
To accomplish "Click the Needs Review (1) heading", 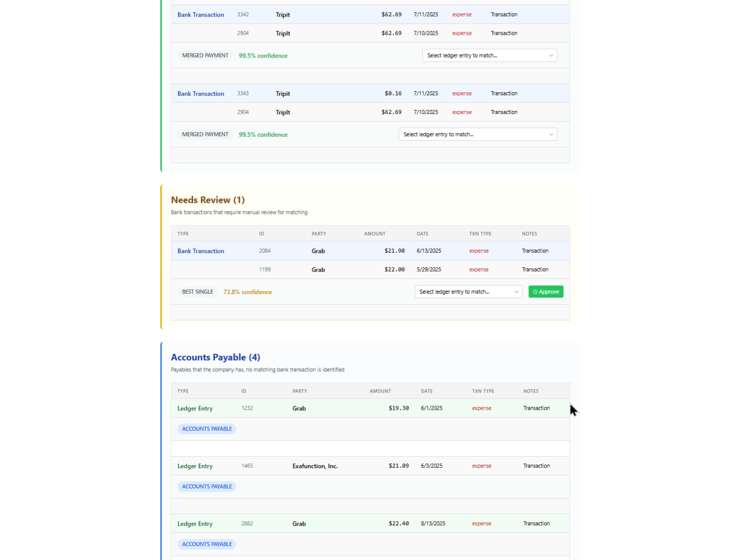I will click(x=207, y=200).
